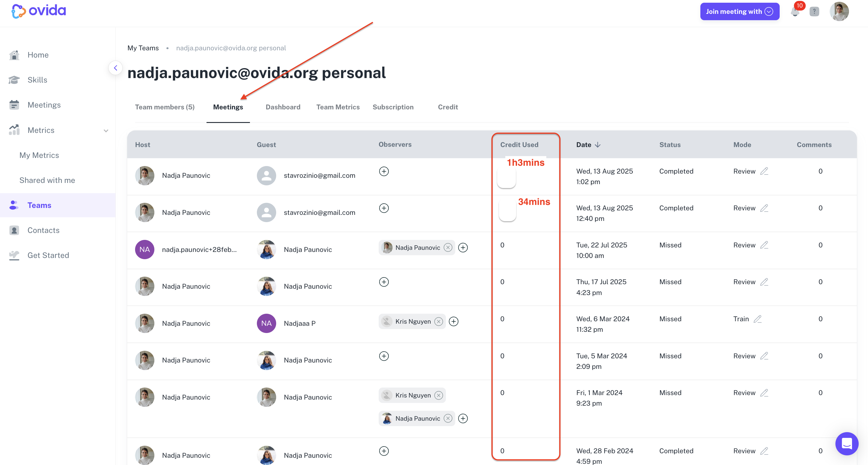Click the NA avatar of Nadjaaa P
Viewport: 868px width, 465px height.
point(266,323)
